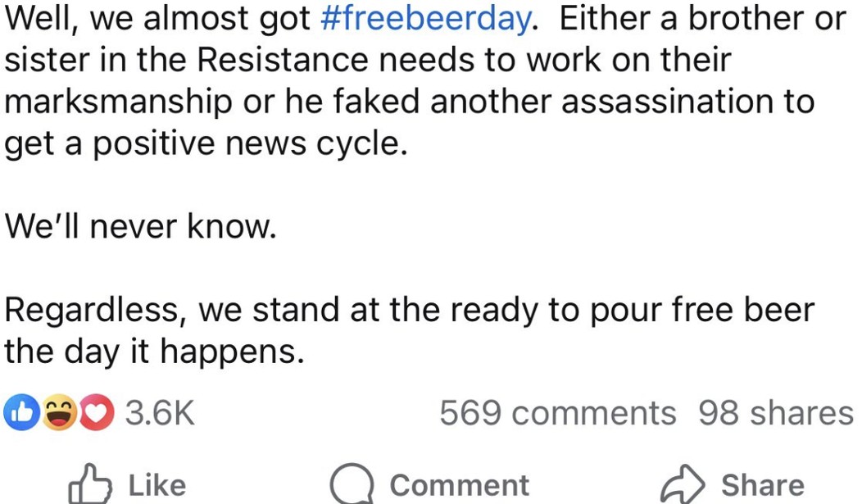Screen dimensions: 862x504
Task: Click the laughing Haha reaction emoji
Action: [x=57, y=413]
